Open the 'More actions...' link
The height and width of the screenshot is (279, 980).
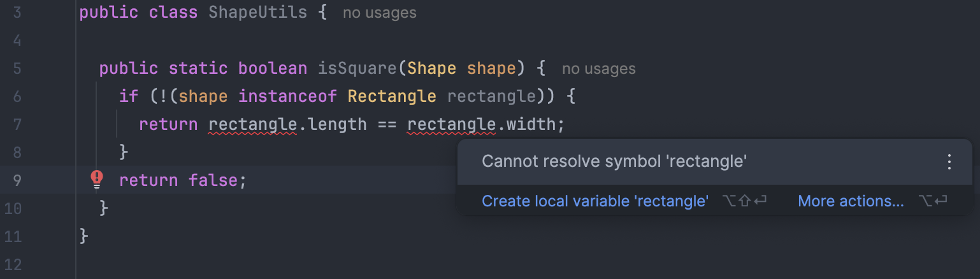[850, 201]
